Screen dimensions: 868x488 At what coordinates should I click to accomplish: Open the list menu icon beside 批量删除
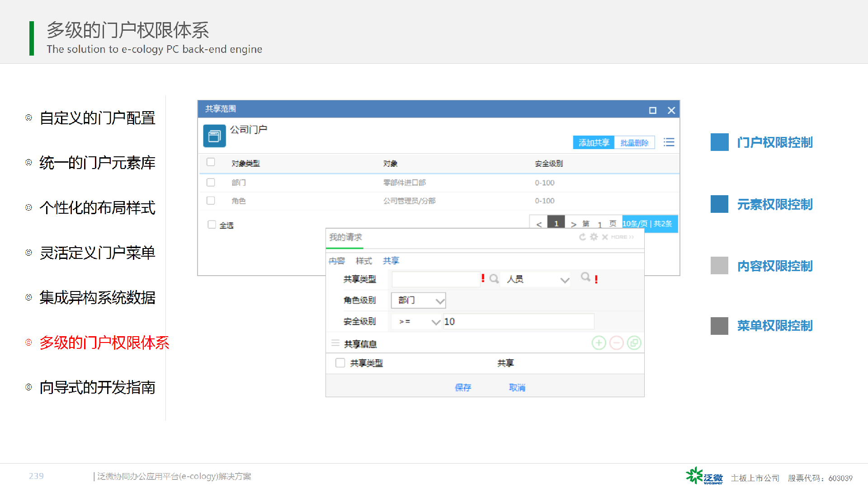click(x=669, y=142)
